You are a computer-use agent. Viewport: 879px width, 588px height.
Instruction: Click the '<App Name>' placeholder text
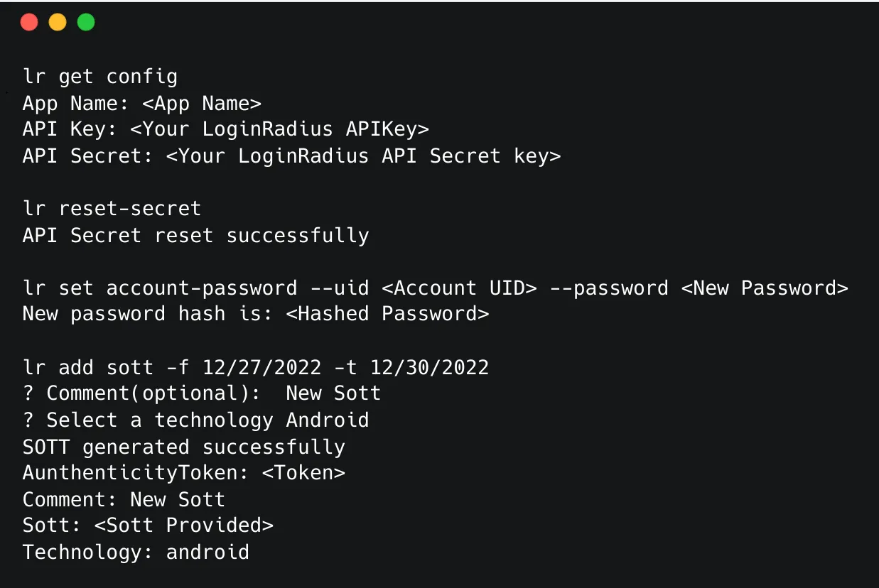pyautogui.click(x=202, y=104)
